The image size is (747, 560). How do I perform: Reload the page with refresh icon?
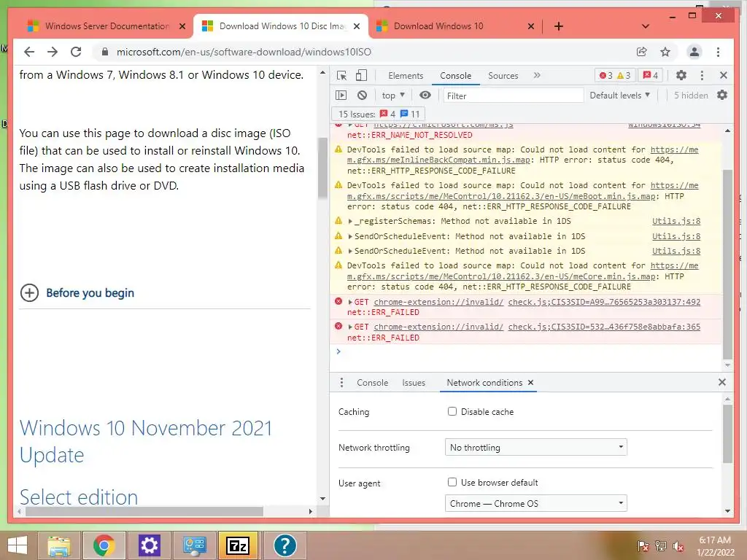76,52
